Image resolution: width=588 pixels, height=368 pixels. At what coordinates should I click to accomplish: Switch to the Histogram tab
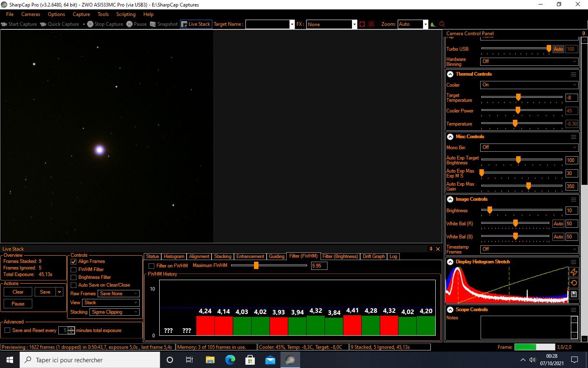pyautogui.click(x=174, y=256)
